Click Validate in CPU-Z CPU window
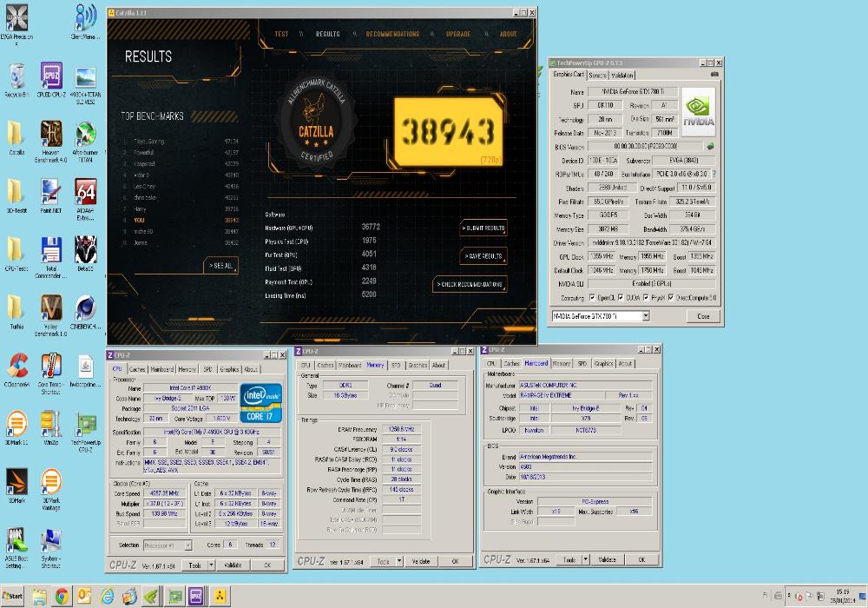The image size is (868, 608). [x=233, y=565]
